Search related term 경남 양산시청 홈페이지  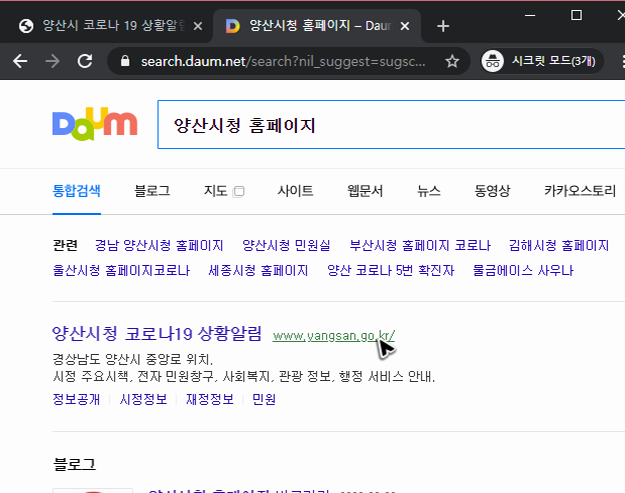[159, 245]
